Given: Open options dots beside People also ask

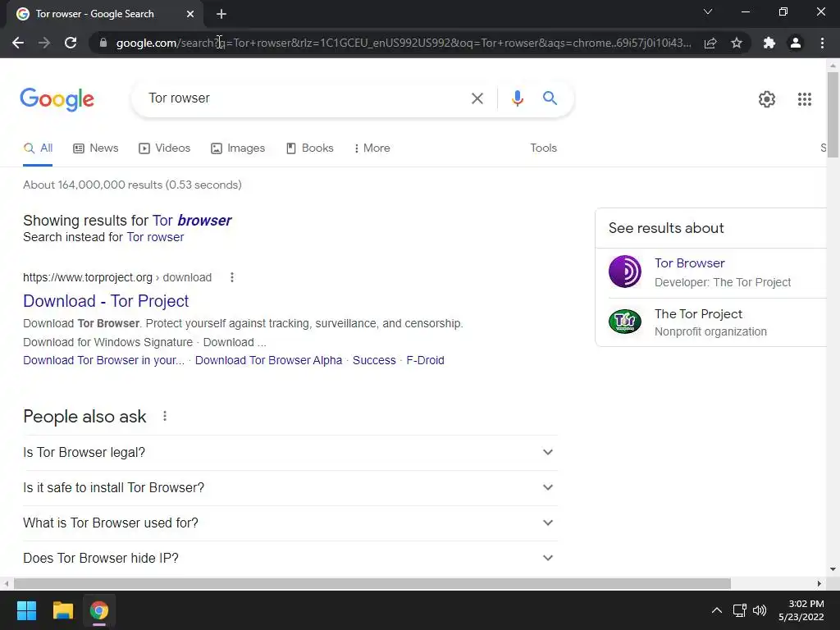Looking at the screenshot, I should tap(165, 416).
